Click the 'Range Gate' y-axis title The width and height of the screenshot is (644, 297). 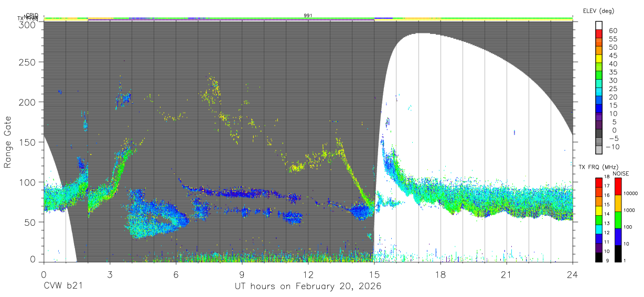8,142
